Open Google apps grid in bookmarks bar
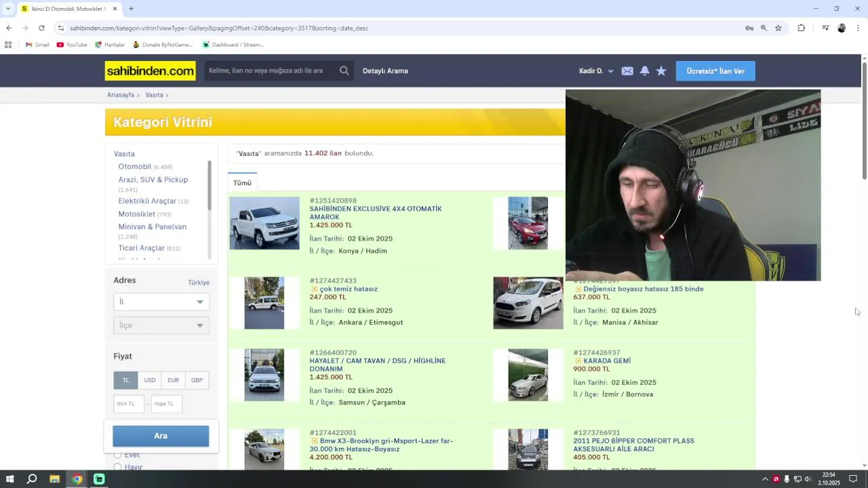868x488 pixels. point(8,45)
